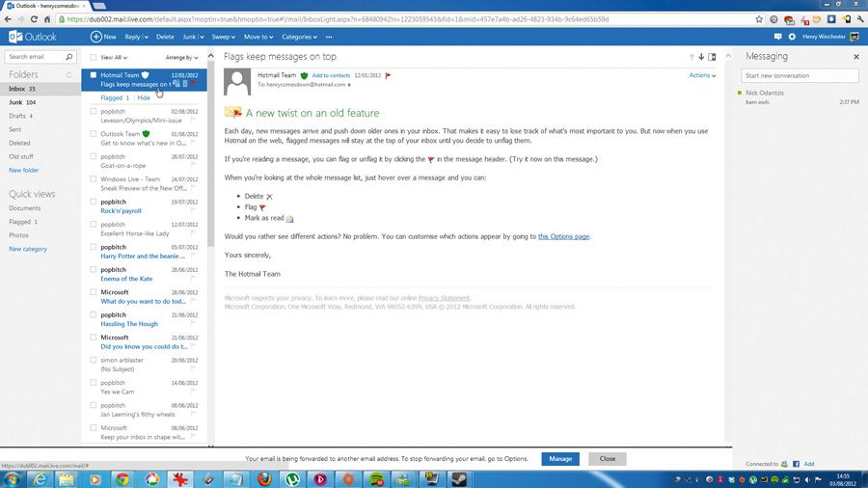Click Delete in the toolbar
868x488 pixels.
point(165,37)
